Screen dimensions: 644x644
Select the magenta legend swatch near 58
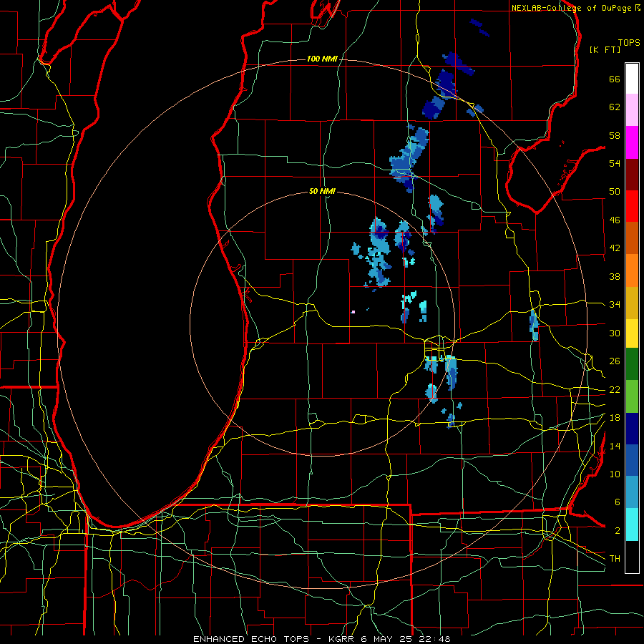[632, 142]
